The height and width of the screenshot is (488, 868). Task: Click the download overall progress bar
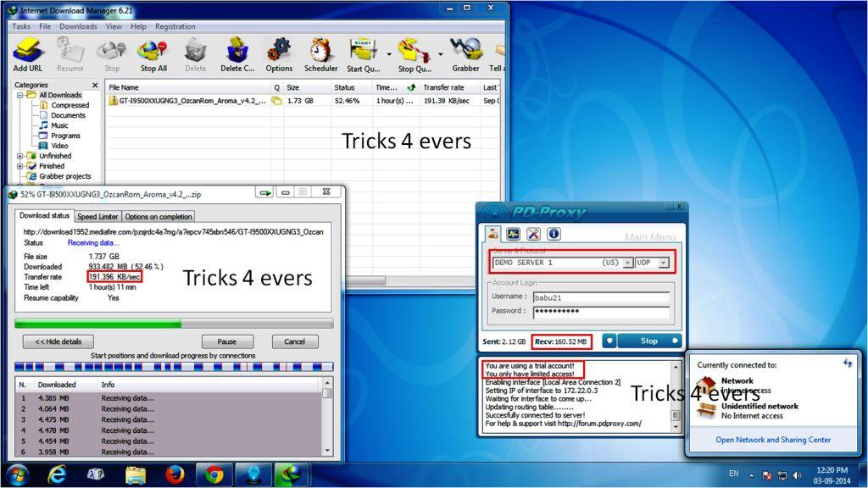[174, 323]
